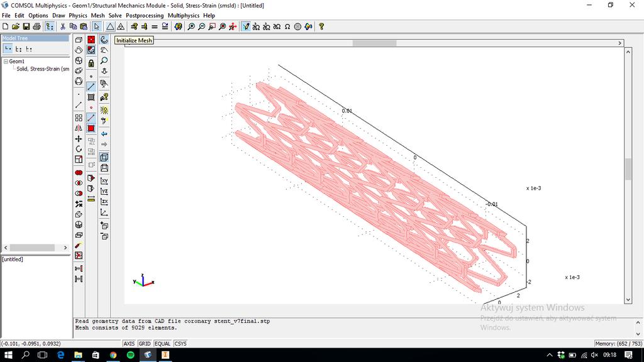Click the Zoom Window icon

[x=212, y=26]
